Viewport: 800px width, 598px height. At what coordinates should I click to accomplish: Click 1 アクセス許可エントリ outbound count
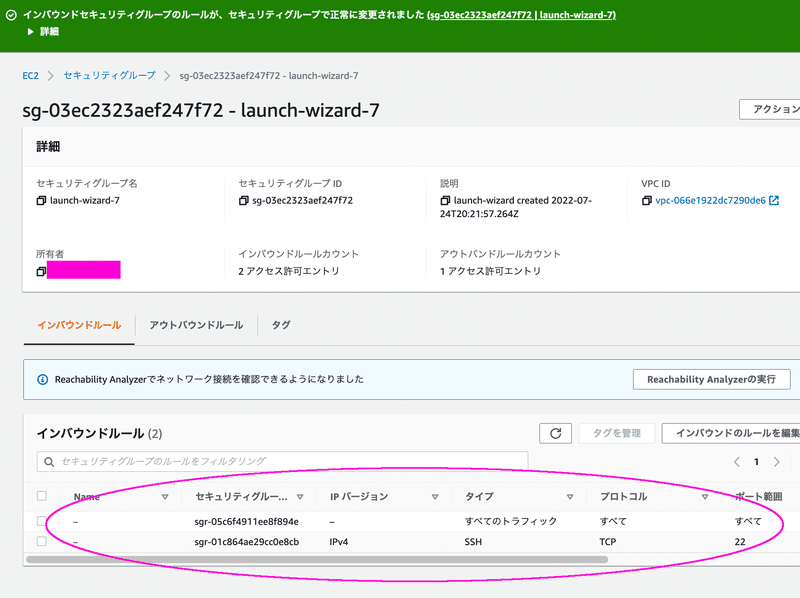[x=490, y=271]
